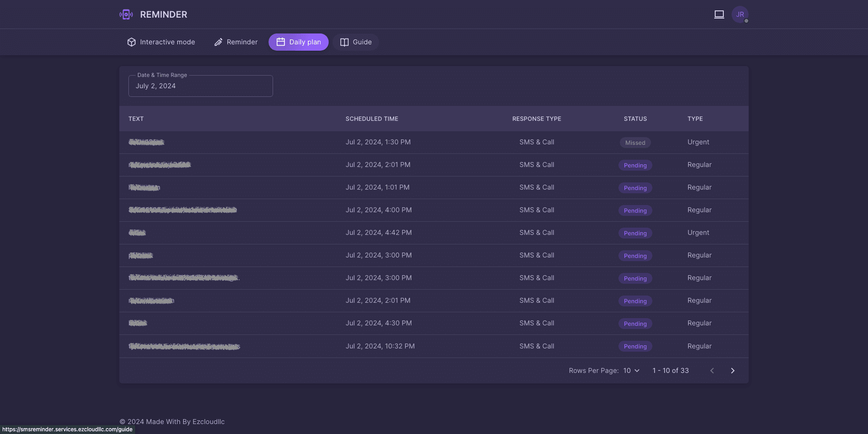This screenshot has width=868, height=434.
Task: Sort by the Scheduled Time column header
Action: point(372,119)
